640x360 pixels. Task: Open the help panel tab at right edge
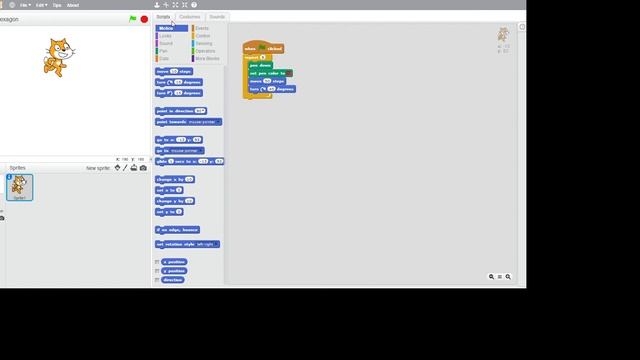click(522, 27)
